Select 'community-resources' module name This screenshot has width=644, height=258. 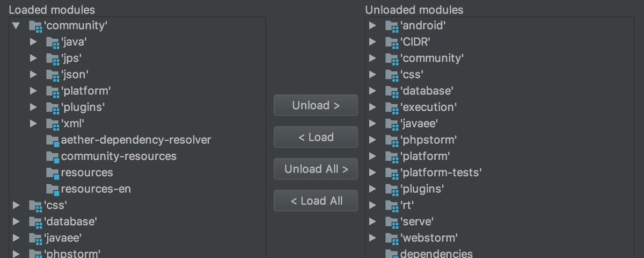point(119,156)
